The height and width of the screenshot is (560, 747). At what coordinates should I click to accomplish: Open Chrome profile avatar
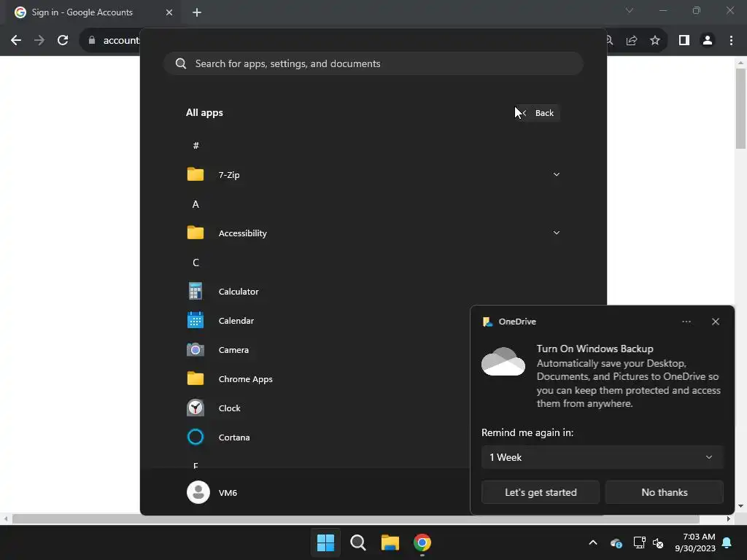708,40
